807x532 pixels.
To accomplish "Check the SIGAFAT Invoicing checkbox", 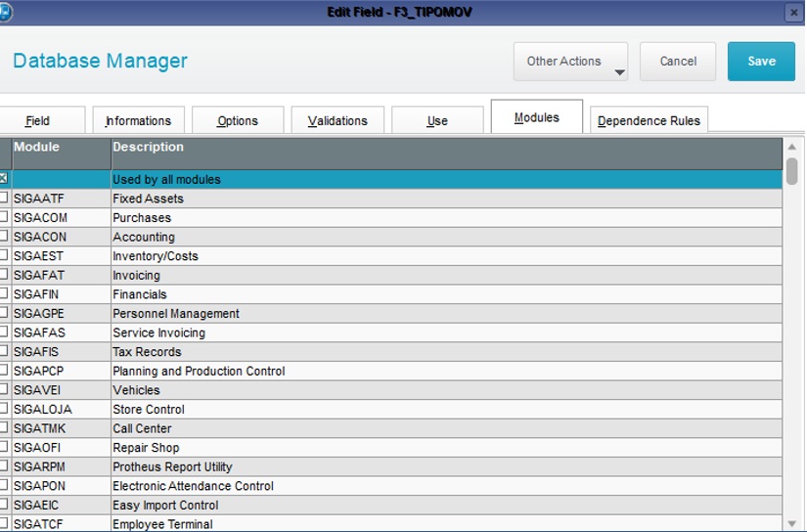I will 4,274.
